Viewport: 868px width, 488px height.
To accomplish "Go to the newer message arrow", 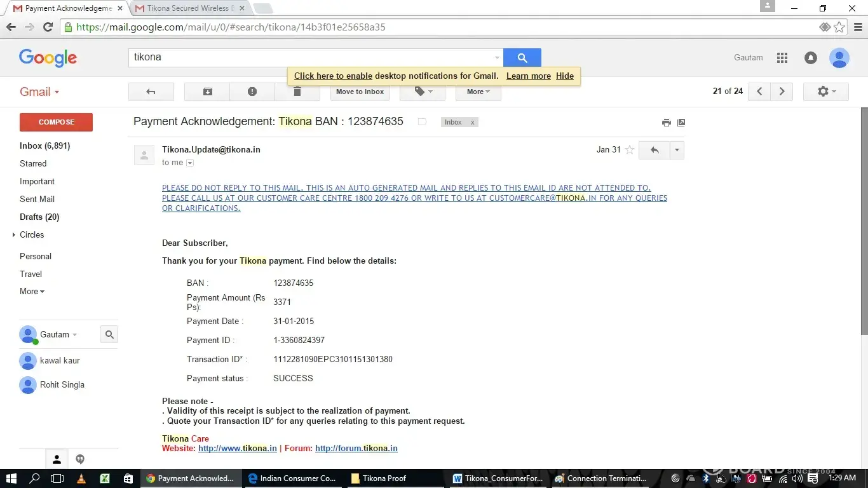I will pos(759,91).
